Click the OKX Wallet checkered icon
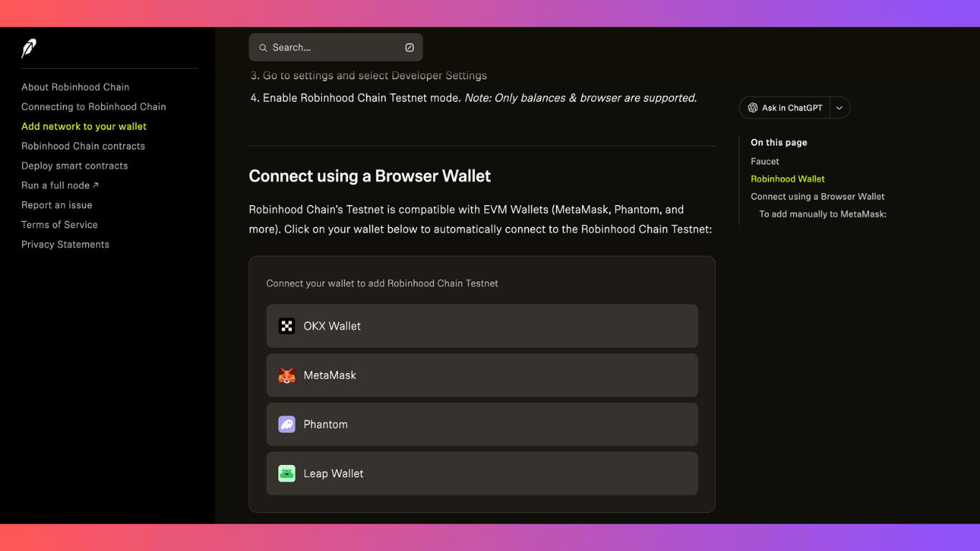 tap(286, 326)
